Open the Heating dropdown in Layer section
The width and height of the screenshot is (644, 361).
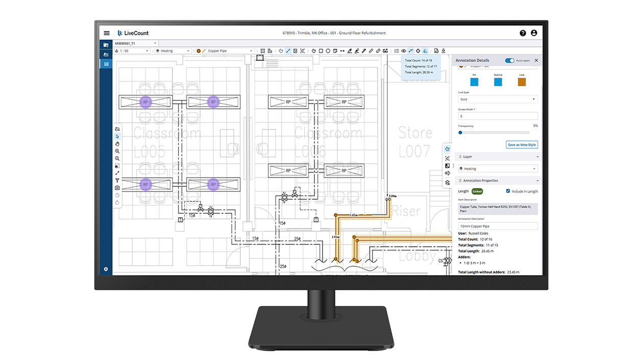click(x=498, y=169)
